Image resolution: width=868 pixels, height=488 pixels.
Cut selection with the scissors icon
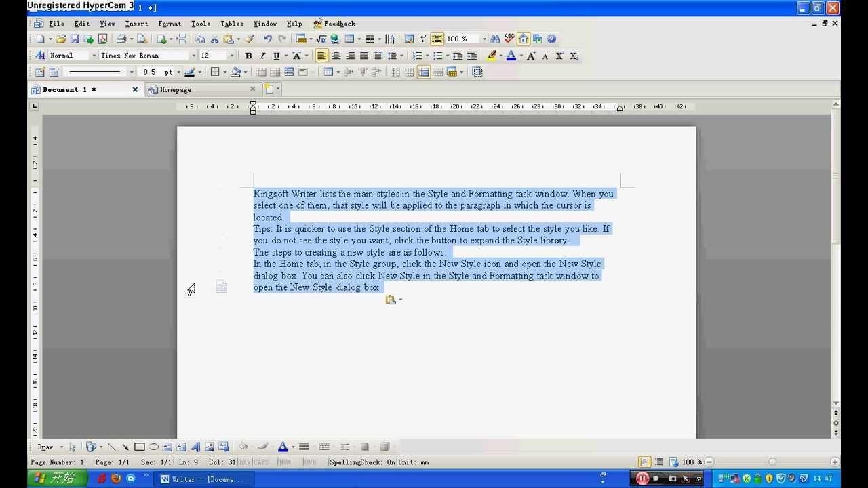point(214,39)
